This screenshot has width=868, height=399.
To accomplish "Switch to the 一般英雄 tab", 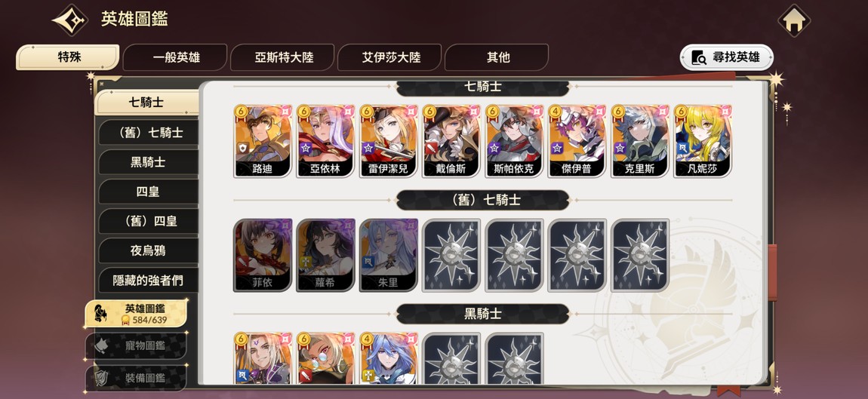I will (175, 57).
